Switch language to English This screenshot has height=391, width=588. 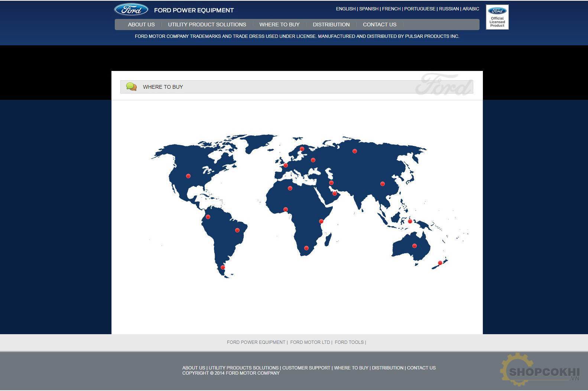[x=346, y=9]
